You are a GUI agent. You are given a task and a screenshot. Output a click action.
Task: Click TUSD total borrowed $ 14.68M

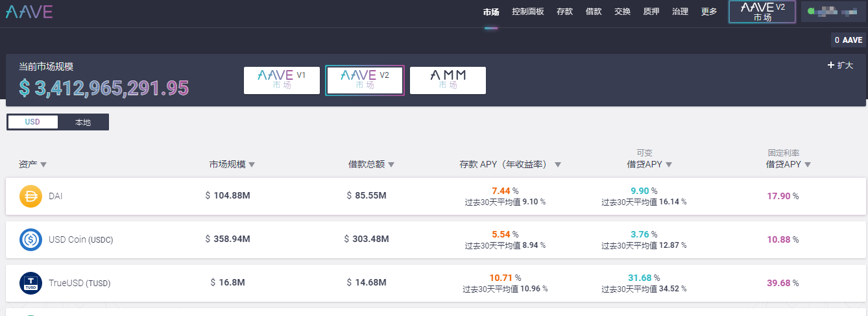click(367, 282)
